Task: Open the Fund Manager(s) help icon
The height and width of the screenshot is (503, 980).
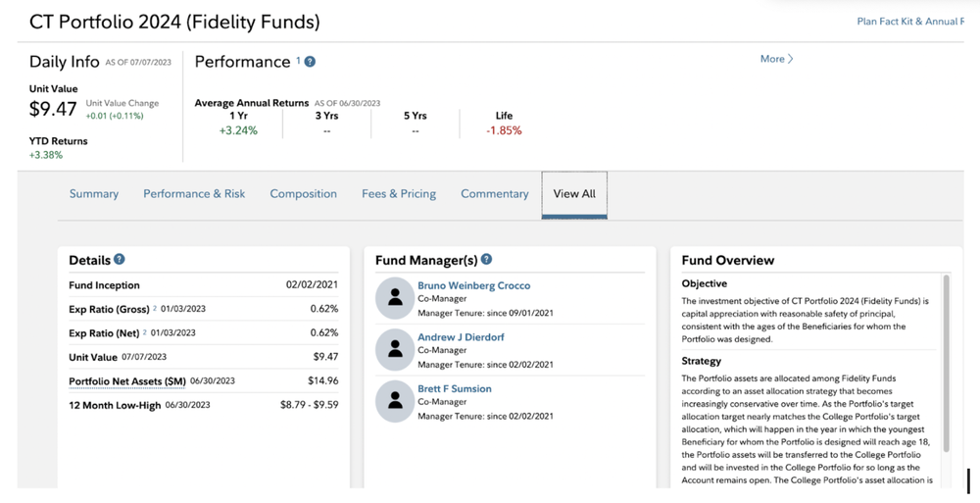Action: 486,259
